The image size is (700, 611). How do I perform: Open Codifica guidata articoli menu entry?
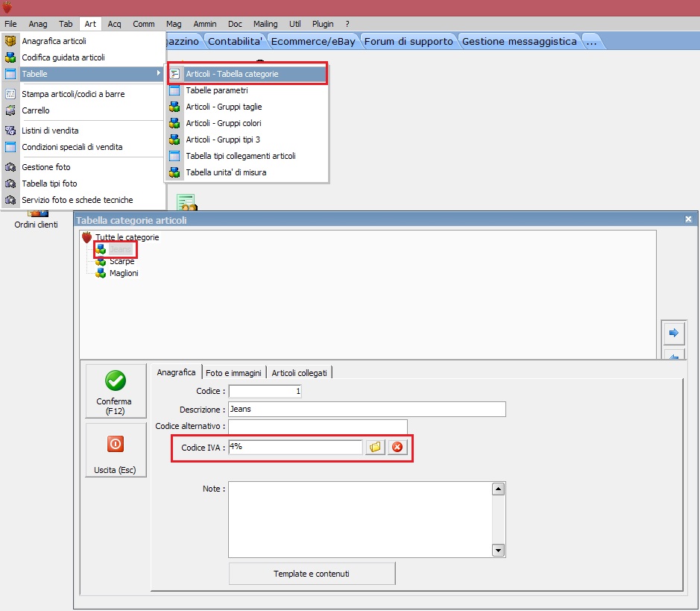(83, 57)
